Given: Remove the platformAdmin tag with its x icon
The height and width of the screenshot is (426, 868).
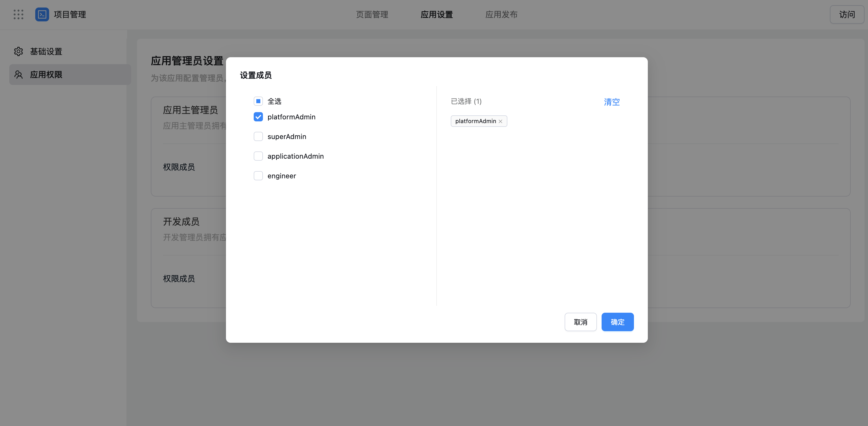Looking at the screenshot, I should click(x=500, y=121).
